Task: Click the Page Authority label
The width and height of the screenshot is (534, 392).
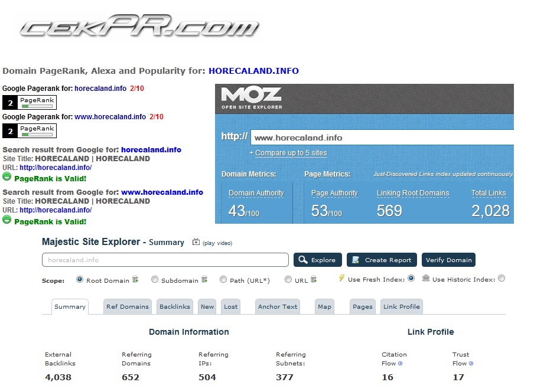Action: point(334,193)
